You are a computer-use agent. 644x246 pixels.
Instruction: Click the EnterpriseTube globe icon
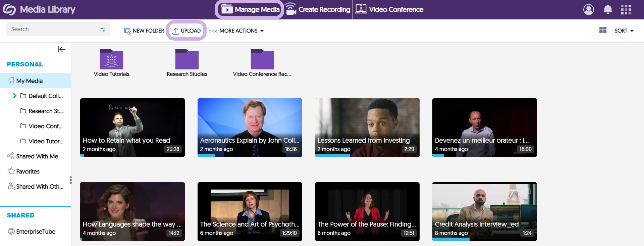[11, 231]
